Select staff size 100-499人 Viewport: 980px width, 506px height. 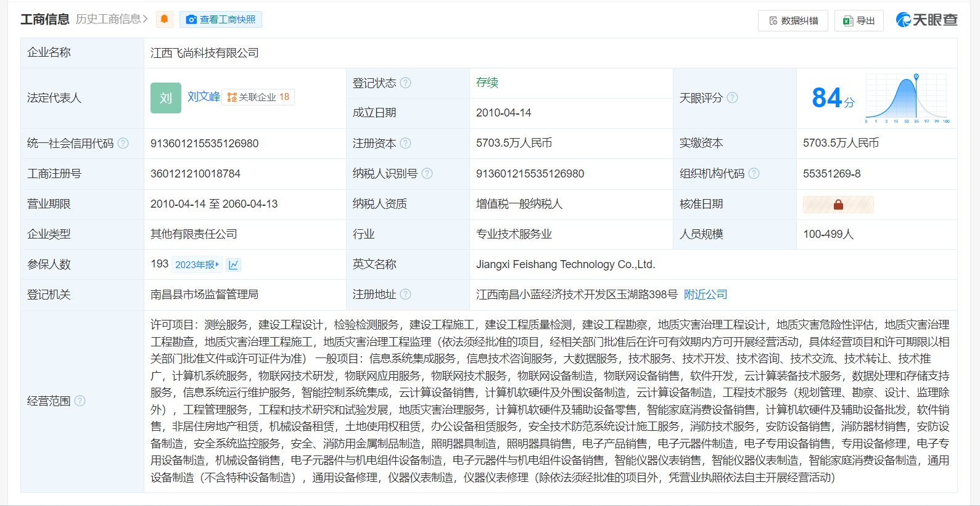[828, 234]
